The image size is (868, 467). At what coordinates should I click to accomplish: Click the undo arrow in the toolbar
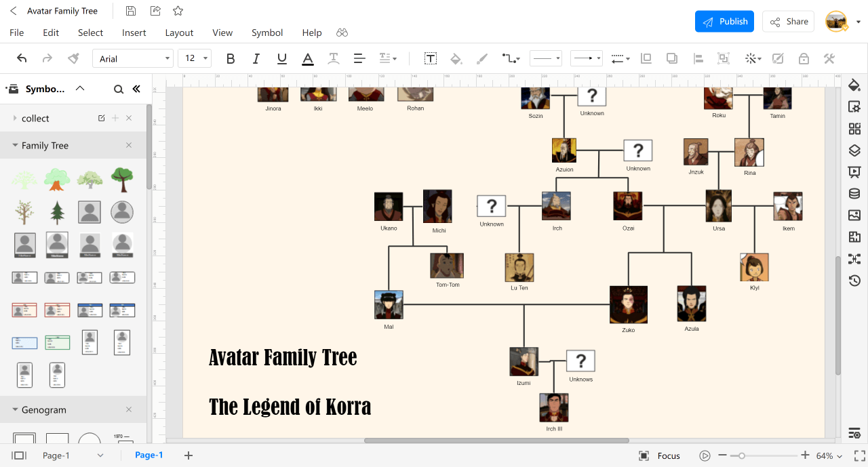point(22,58)
